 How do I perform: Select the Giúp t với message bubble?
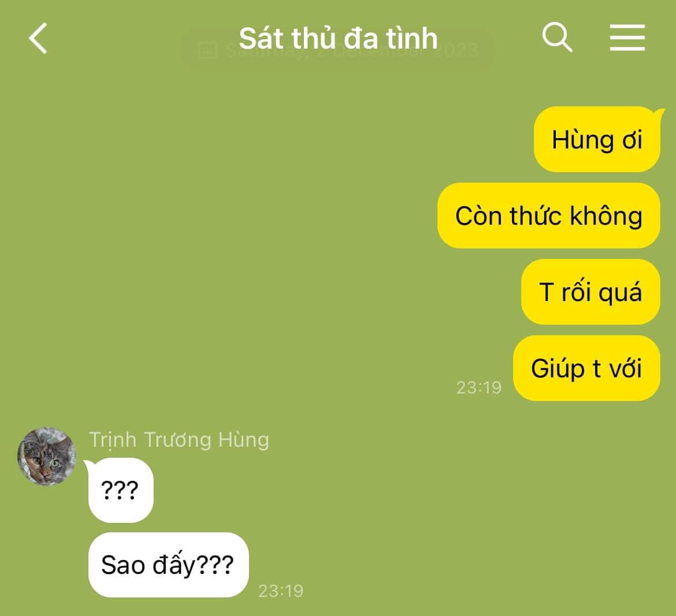click(x=586, y=368)
